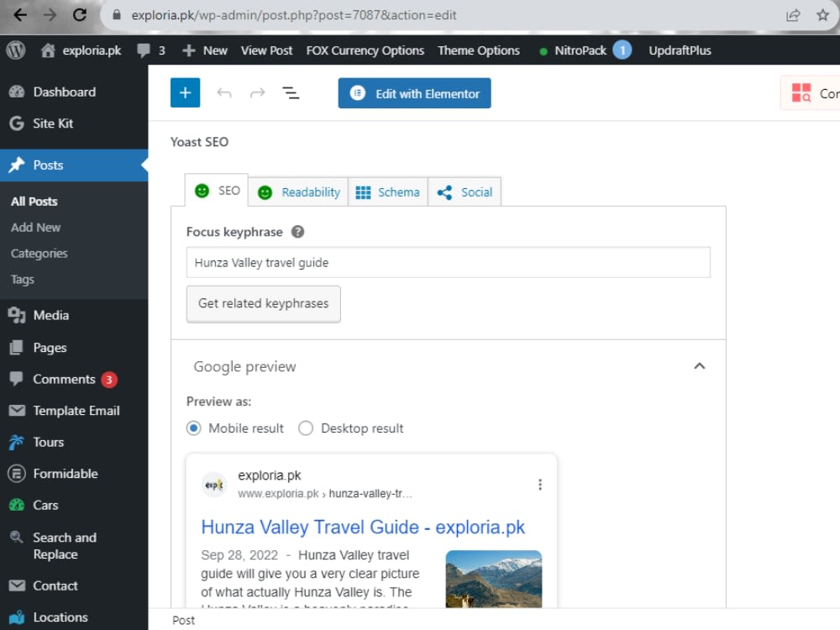Open Tags under Posts
840x630 pixels.
(23, 280)
